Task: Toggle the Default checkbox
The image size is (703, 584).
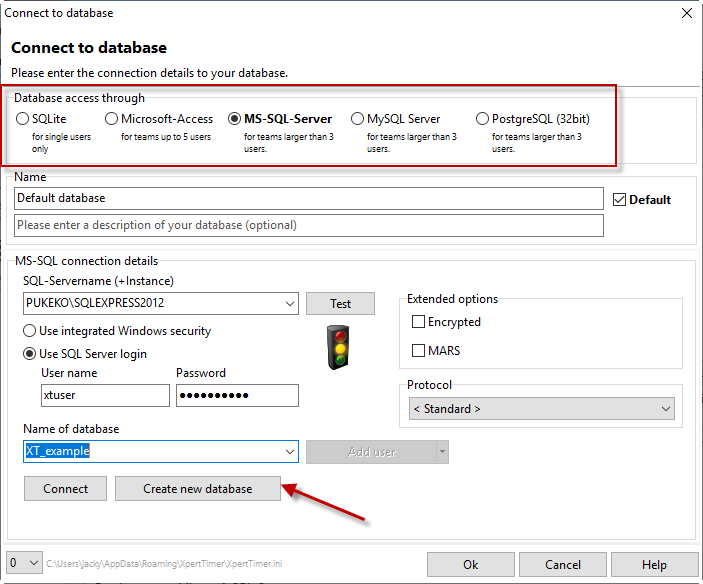Action: pyautogui.click(x=619, y=199)
